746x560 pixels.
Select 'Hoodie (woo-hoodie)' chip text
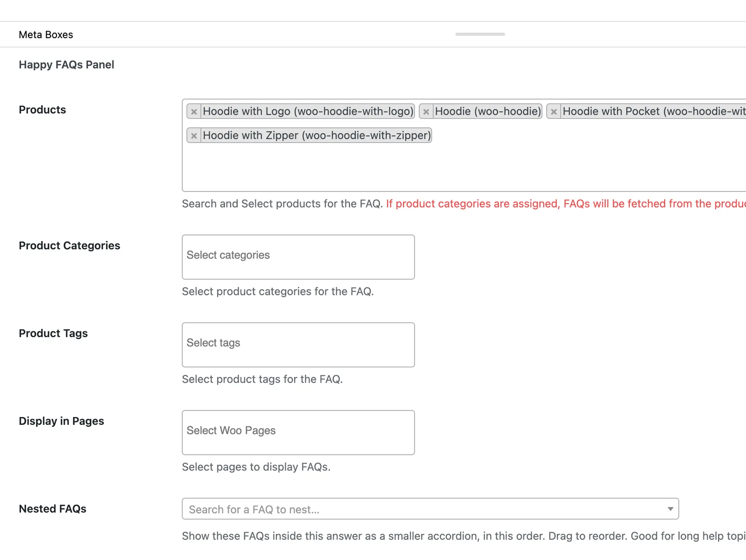[x=488, y=111]
